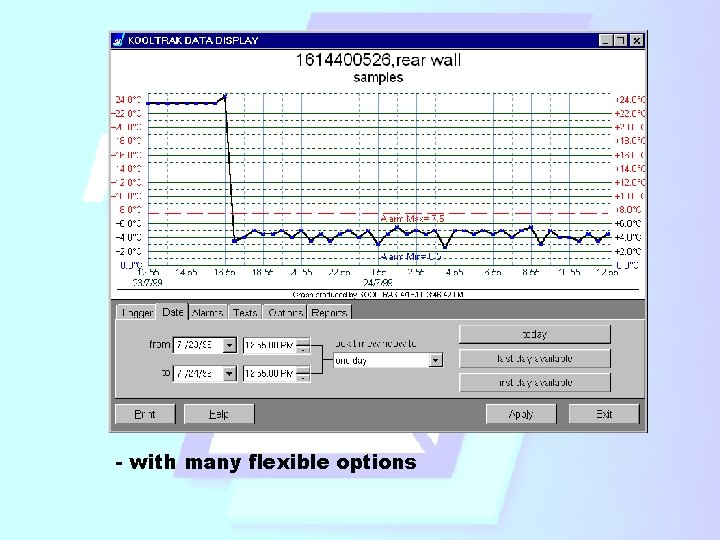Click the 'Graph produced by KOOLTRAK' footer text

pos(377,294)
